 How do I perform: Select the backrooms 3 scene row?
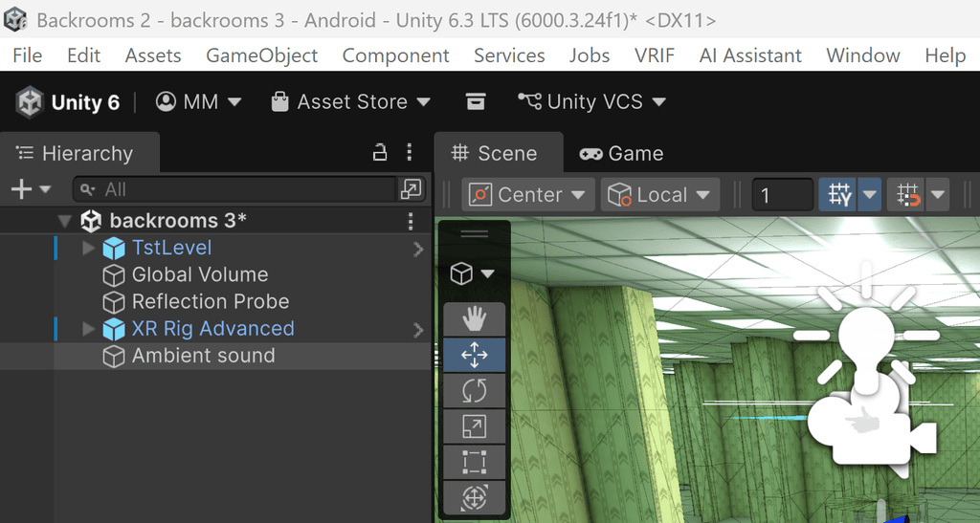[x=215, y=221]
